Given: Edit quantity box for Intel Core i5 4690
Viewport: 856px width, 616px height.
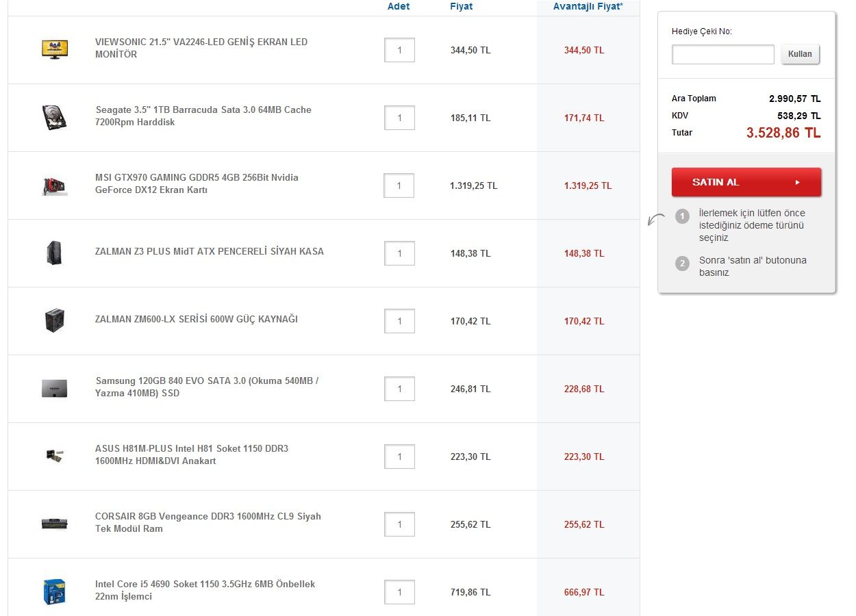Looking at the screenshot, I should tap(399, 592).
